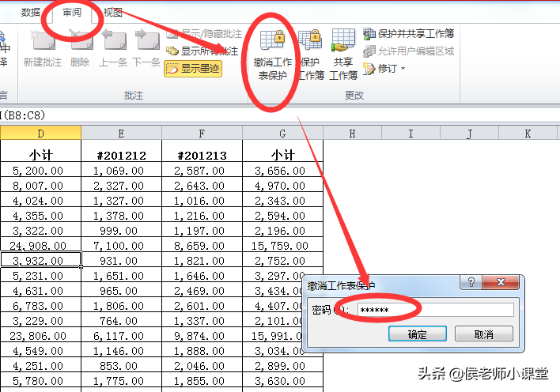Select column J header
The image size is (560, 392).
469,133
